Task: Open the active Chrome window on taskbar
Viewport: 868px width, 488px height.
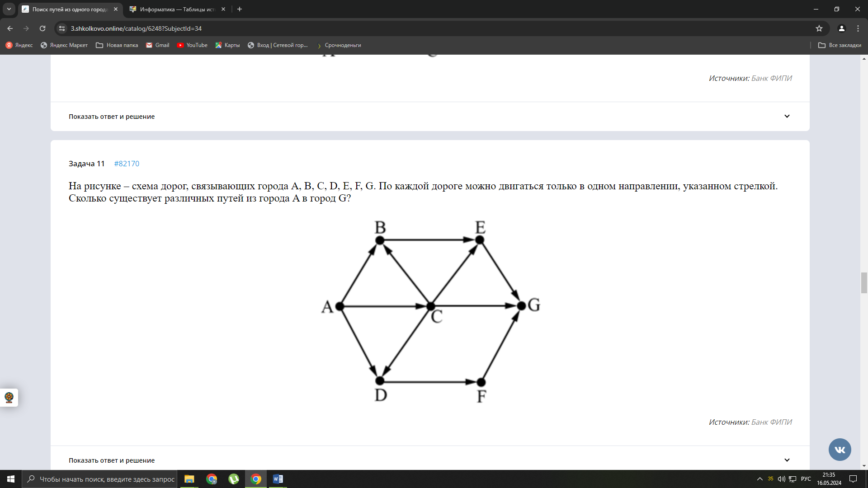Action: coord(256,479)
